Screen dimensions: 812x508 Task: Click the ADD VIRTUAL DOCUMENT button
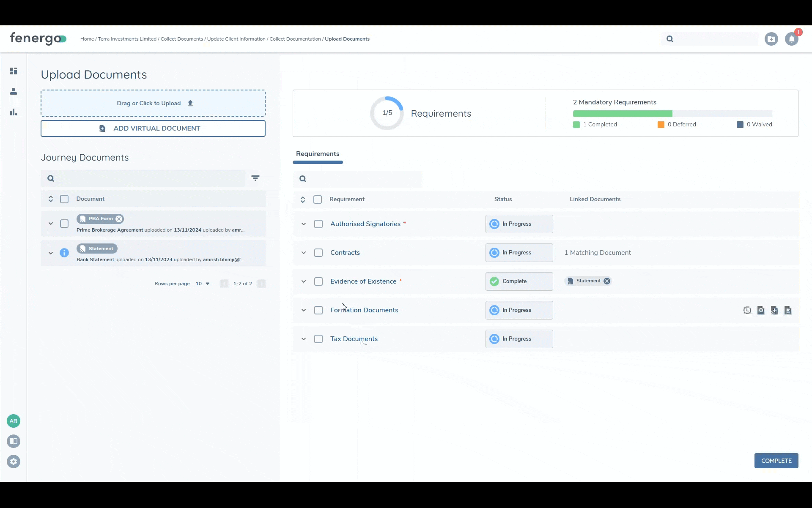coord(153,128)
